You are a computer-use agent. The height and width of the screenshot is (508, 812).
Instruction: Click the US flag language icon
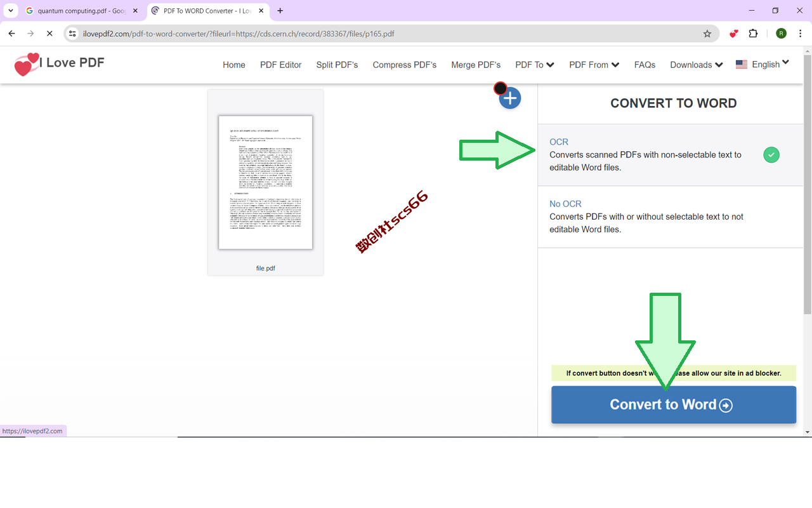coord(742,65)
